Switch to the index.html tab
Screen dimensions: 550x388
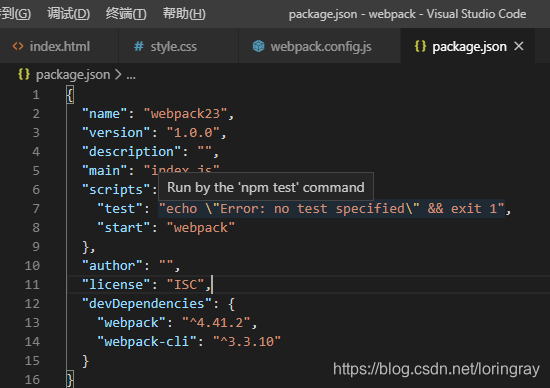(59, 46)
